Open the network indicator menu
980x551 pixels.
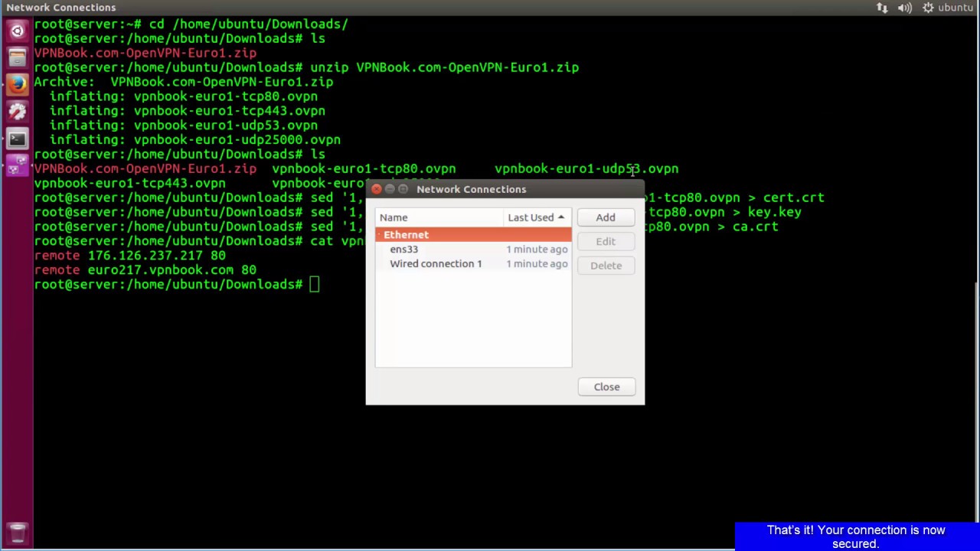(x=882, y=8)
